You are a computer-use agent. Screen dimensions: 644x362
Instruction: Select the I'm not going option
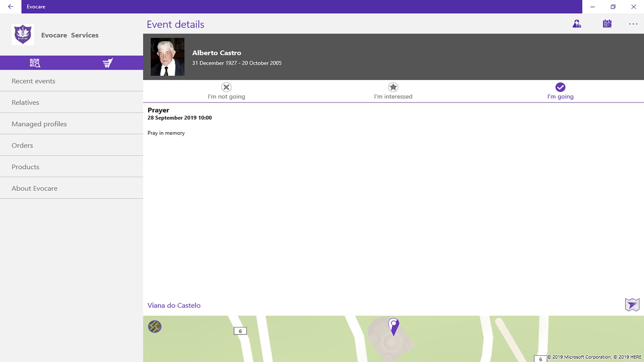coord(226,91)
